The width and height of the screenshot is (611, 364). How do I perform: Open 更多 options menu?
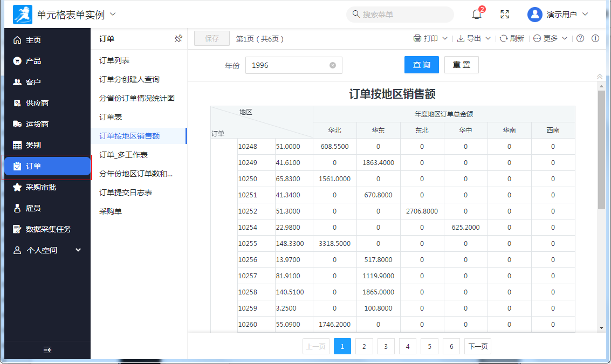(x=550, y=39)
